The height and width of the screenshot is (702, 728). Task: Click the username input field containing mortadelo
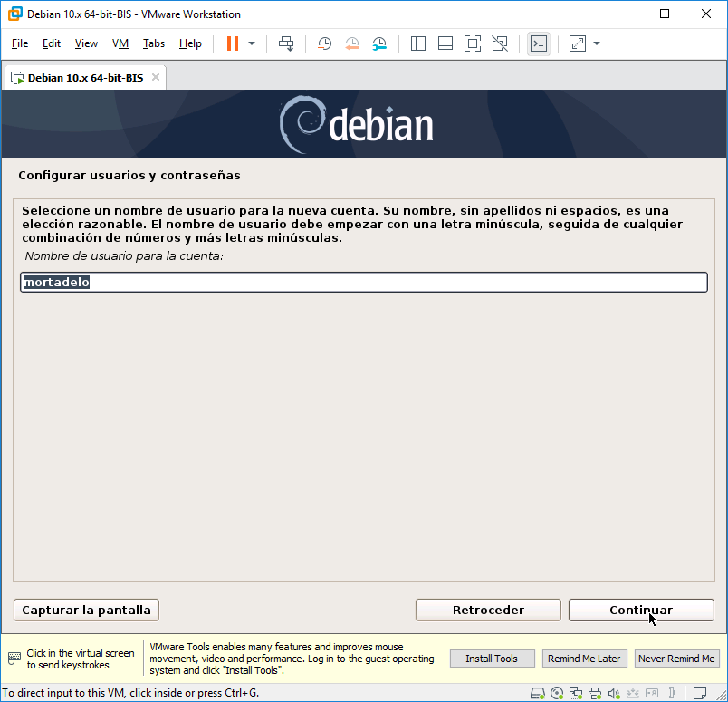coord(364,282)
